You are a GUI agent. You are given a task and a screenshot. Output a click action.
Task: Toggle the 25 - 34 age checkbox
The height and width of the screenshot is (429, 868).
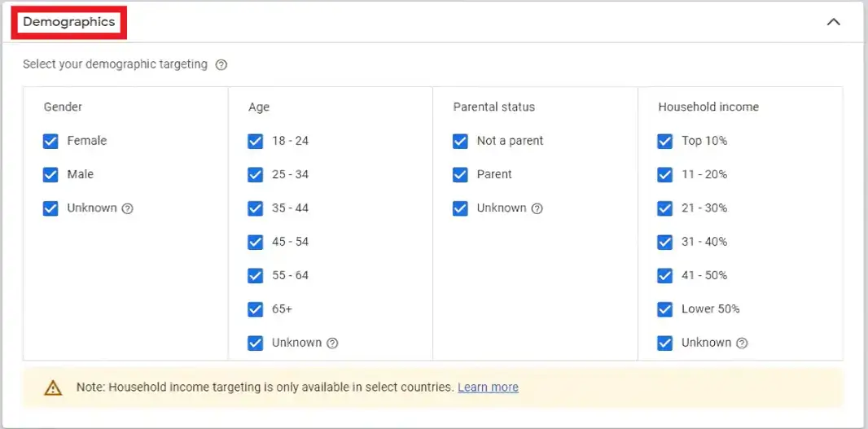255,175
